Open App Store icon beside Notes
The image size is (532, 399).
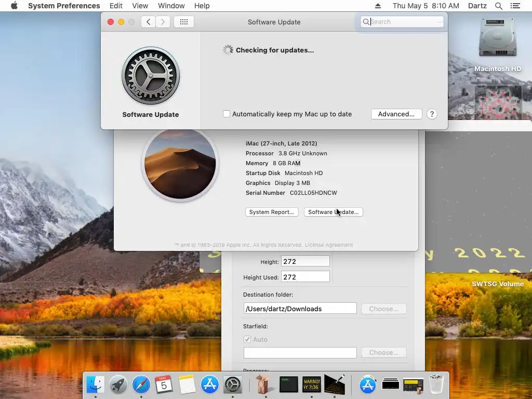210,384
